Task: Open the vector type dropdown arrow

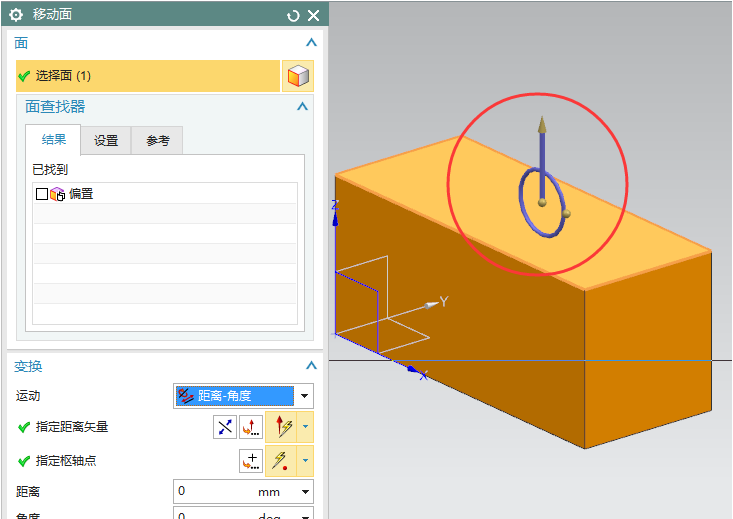Action: pos(305,428)
